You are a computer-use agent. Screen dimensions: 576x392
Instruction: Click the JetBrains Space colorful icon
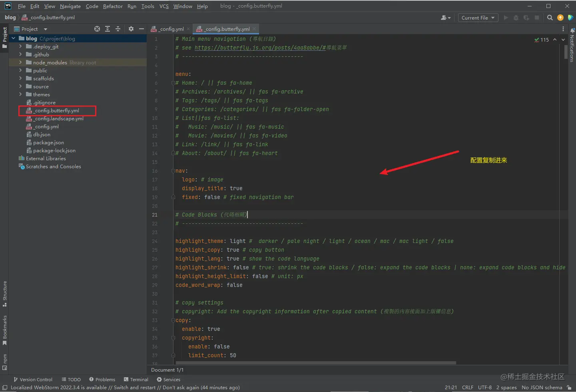point(570,18)
